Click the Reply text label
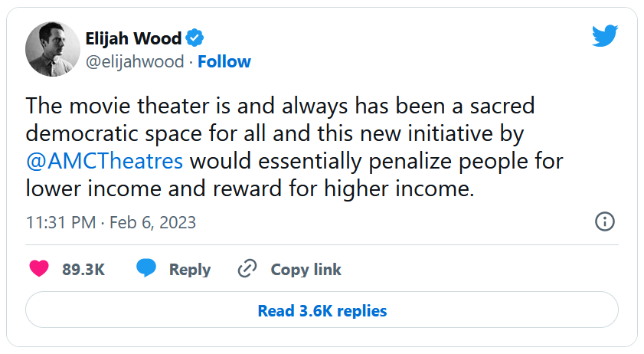 coord(189,270)
